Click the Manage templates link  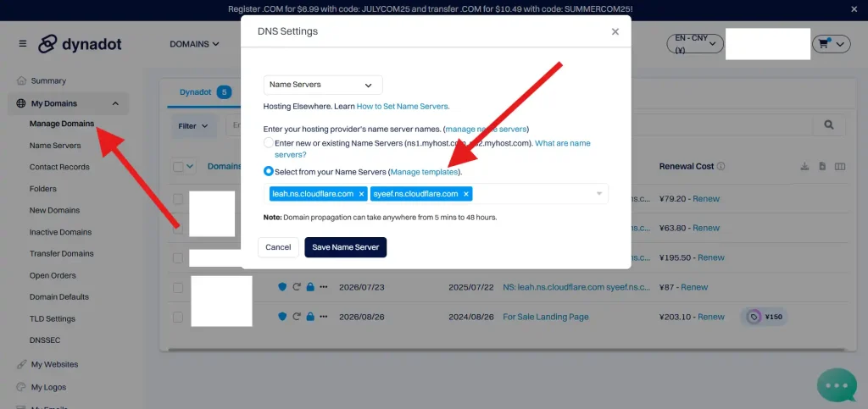(425, 172)
